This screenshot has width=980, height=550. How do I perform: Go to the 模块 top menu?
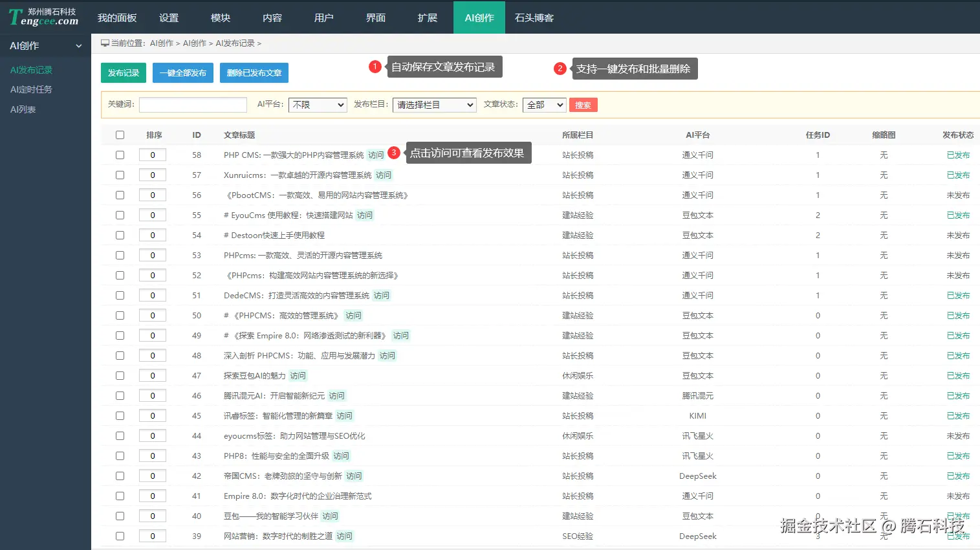221,18
